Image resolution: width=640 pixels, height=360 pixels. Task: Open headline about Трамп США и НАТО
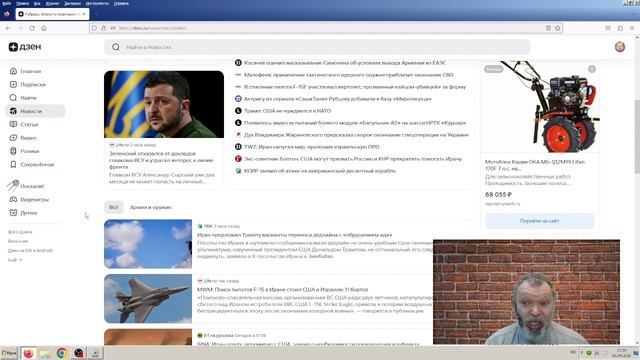287,111
